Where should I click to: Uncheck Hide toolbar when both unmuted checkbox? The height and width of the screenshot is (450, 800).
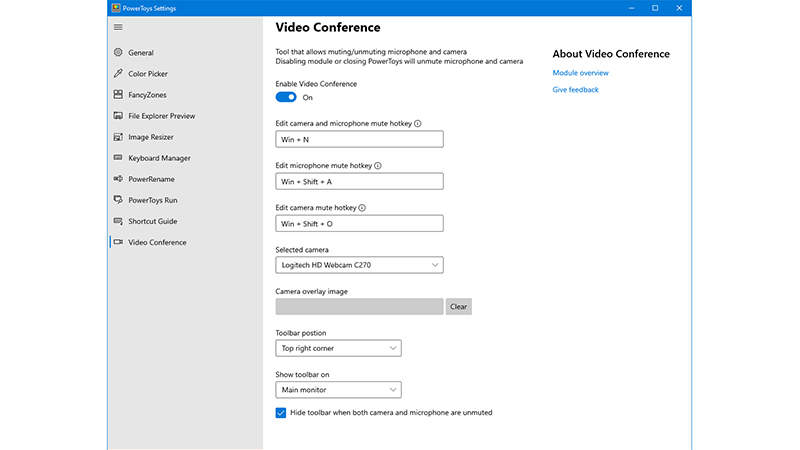281,413
